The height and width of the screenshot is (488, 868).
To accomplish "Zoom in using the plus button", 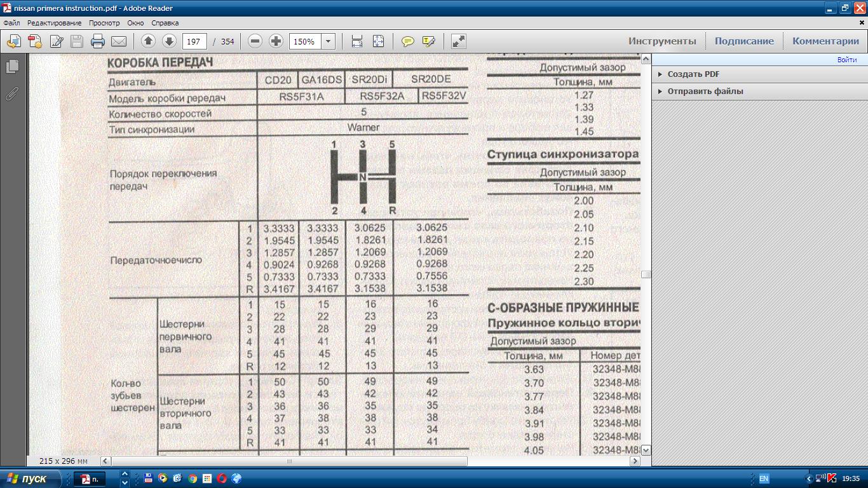I will pos(276,41).
